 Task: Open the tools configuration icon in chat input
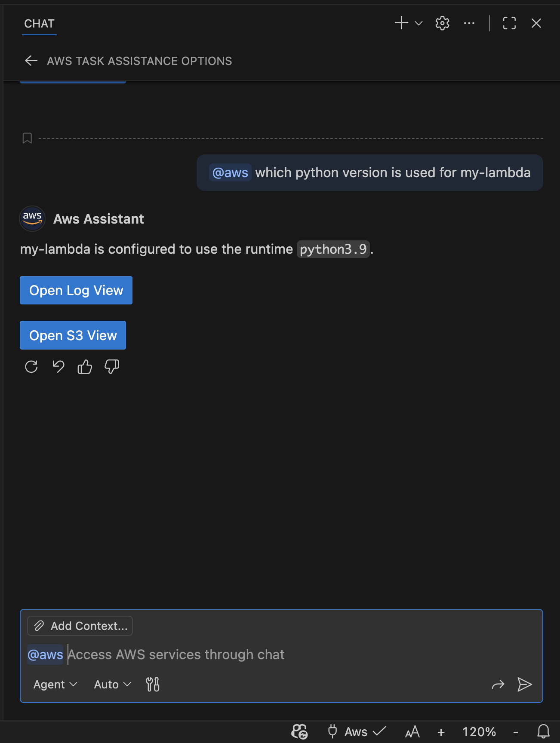152,684
